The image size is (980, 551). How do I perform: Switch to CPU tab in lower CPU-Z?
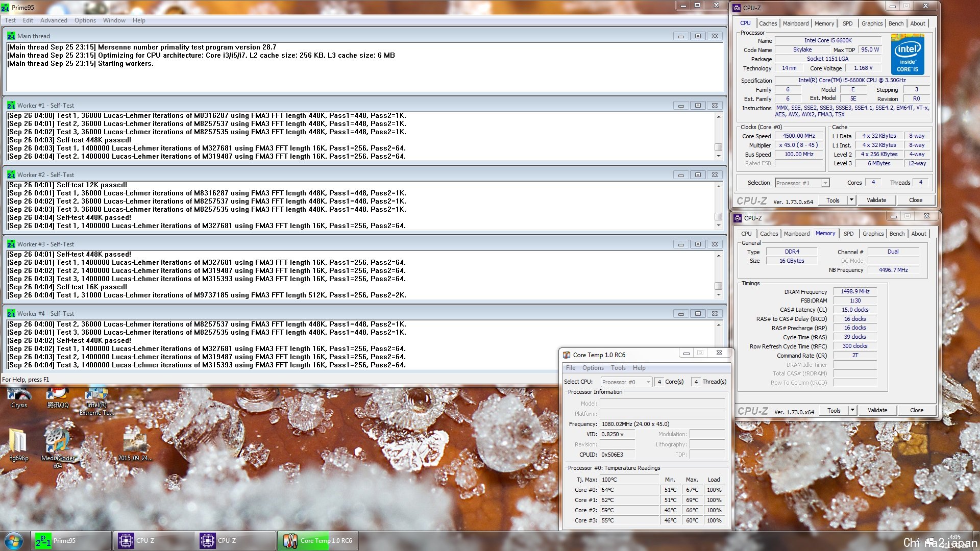tap(746, 234)
